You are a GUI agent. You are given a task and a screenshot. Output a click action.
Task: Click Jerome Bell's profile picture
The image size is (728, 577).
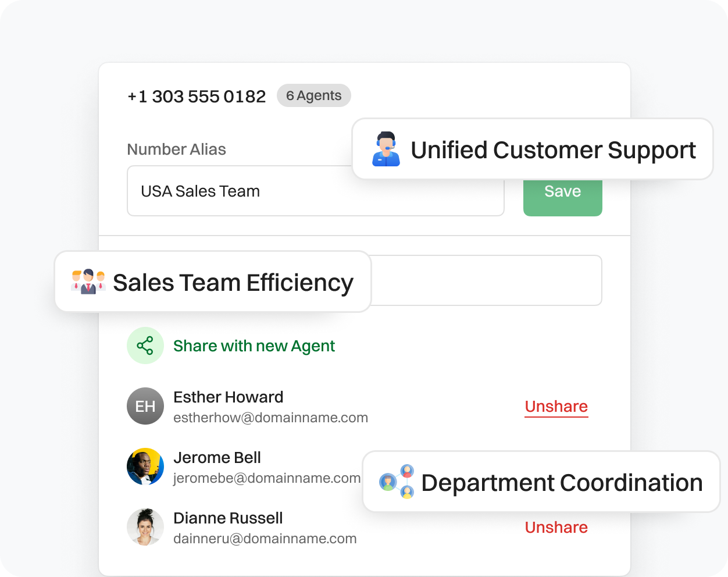[x=145, y=466]
